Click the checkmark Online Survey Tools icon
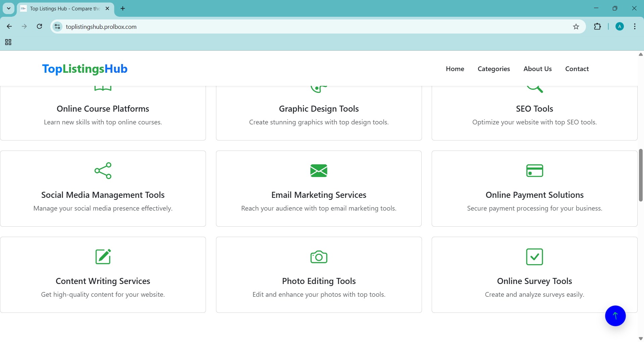The height and width of the screenshot is (342, 644). [x=534, y=257]
